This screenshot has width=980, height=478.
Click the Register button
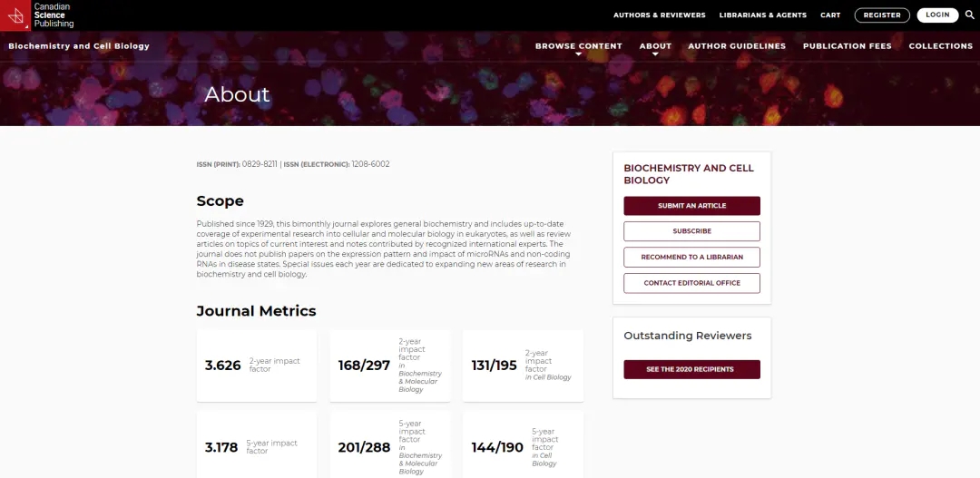pos(882,15)
